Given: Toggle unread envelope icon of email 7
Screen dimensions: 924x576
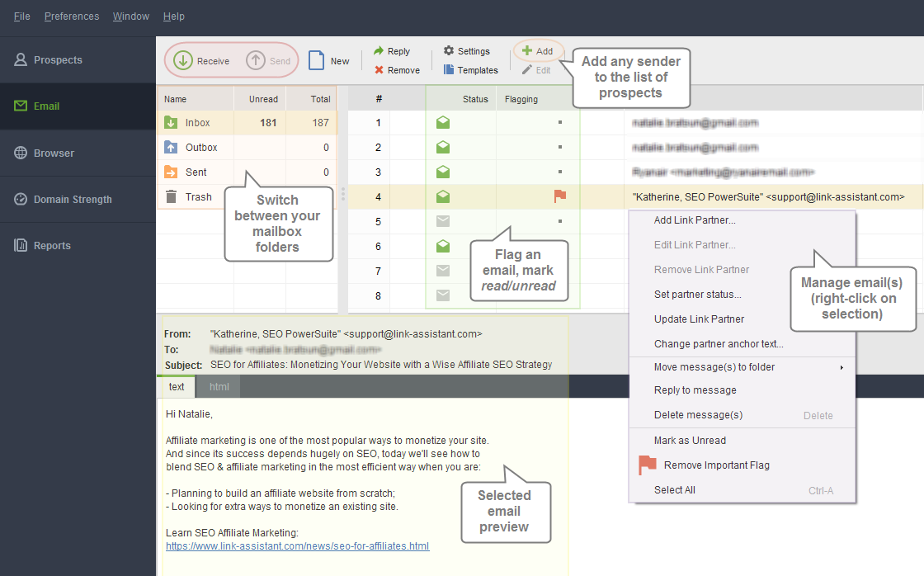Looking at the screenshot, I should pyautogui.click(x=443, y=271).
